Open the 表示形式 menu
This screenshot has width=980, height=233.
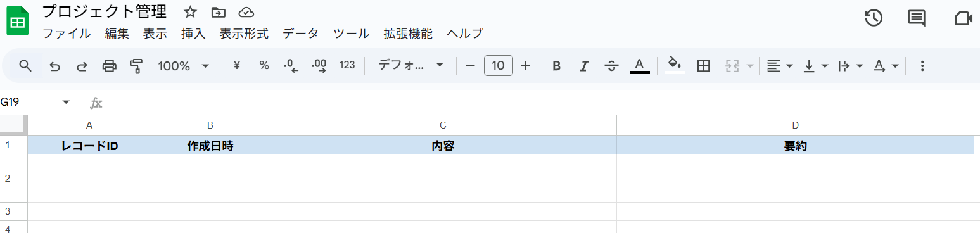click(x=244, y=34)
